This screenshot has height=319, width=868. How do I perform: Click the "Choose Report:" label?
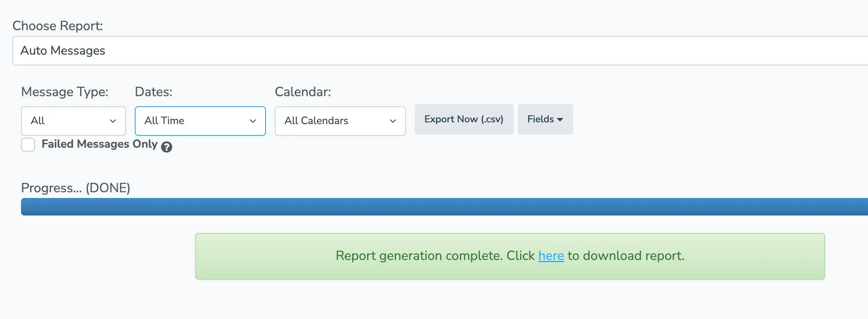(58, 26)
